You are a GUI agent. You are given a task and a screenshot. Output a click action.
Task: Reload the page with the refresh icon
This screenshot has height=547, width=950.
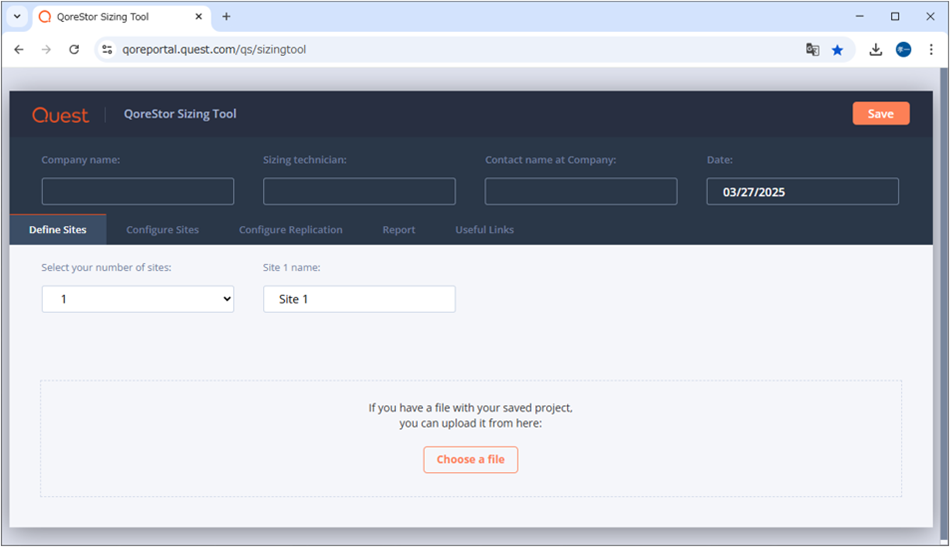(x=74, y=50)
